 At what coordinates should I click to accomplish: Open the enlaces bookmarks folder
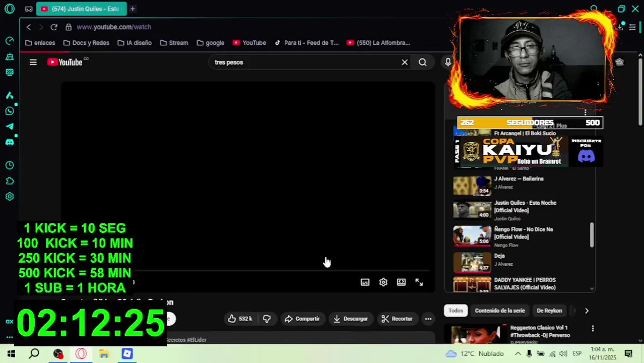[x=40, y=43]
